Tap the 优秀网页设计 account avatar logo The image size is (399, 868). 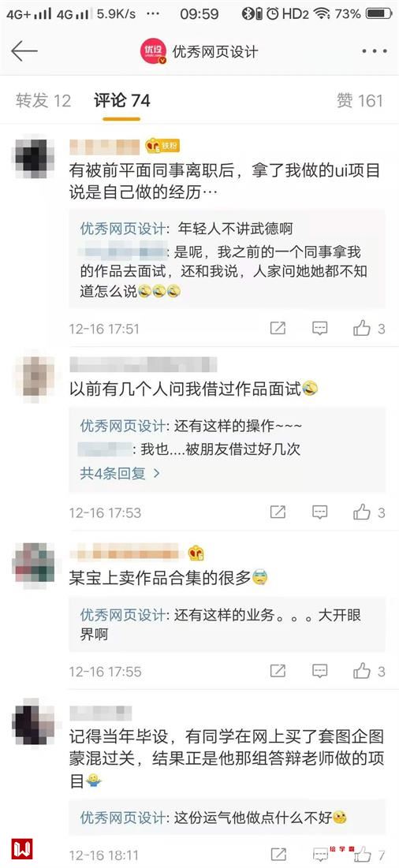click(153, 51)
